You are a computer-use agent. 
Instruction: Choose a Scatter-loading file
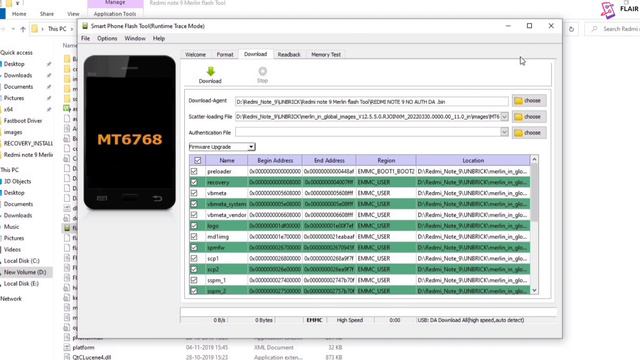[x=529, y=117]
